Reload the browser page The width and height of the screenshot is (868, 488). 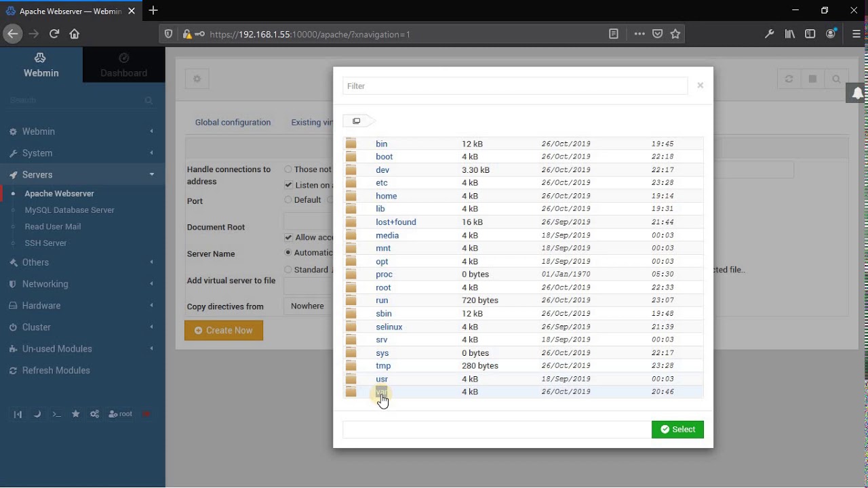(54, 34)
